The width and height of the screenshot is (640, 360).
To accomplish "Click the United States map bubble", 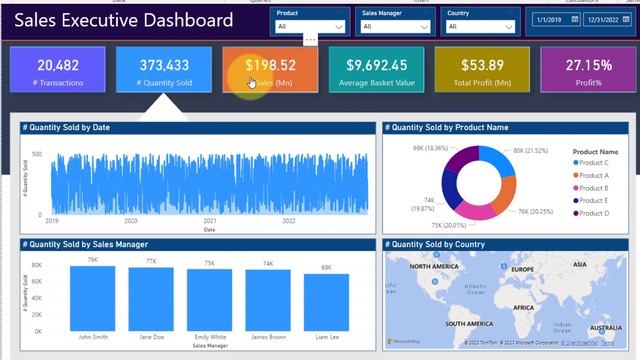I will point(435,282).
